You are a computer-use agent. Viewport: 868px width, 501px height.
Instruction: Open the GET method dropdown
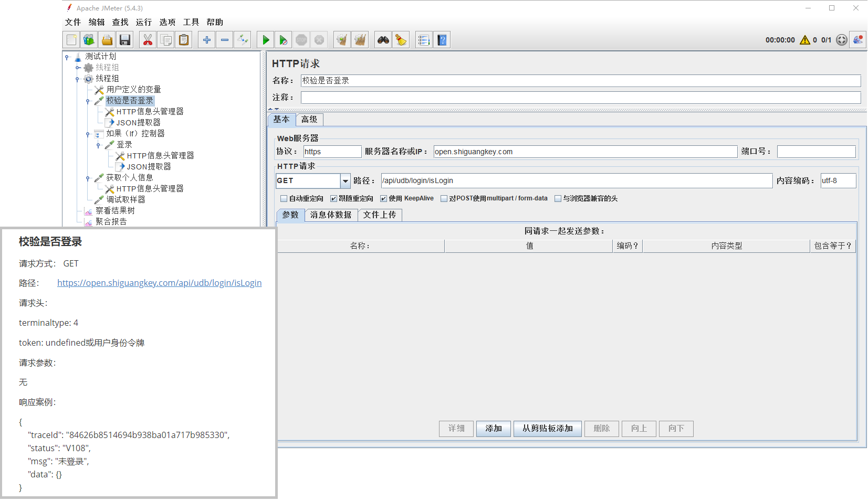[345, 181]
